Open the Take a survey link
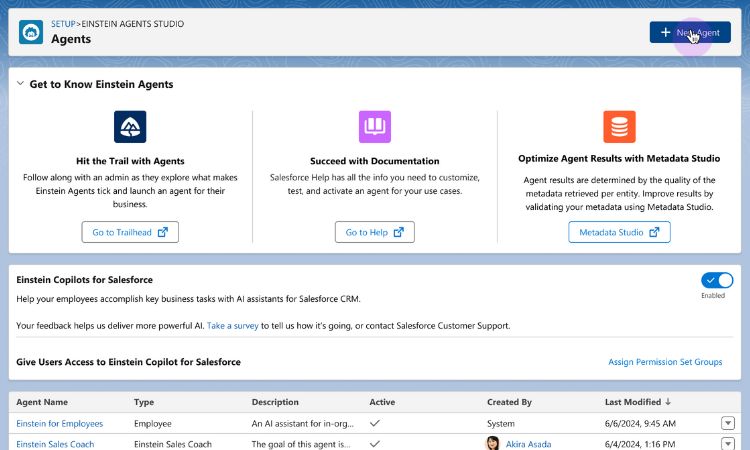Image resolution: width=750 pixels, height=450 pixels. tap(232, 326)
